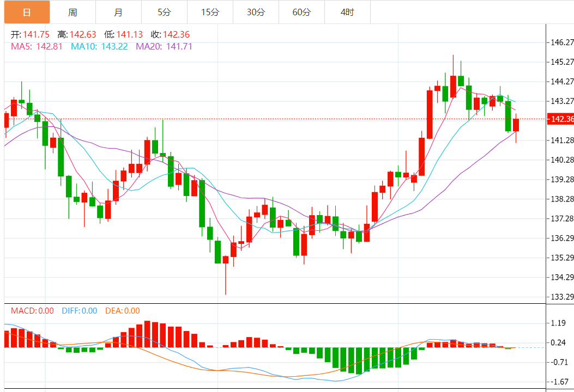Screen dimensions: 574x392
Task: Open the 30分 timeframe tab
Action: pos(256,12)
